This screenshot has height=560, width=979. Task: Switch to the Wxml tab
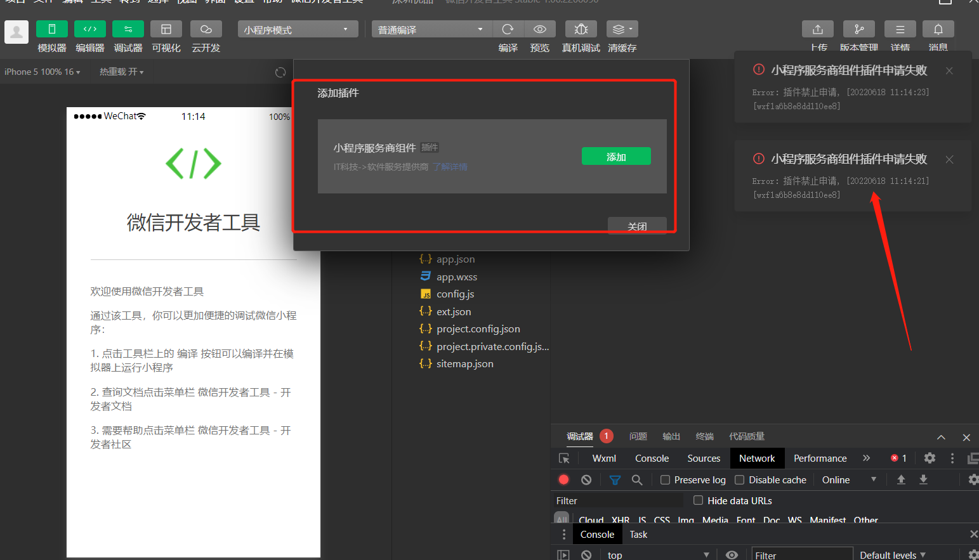[x=604, y=458]
